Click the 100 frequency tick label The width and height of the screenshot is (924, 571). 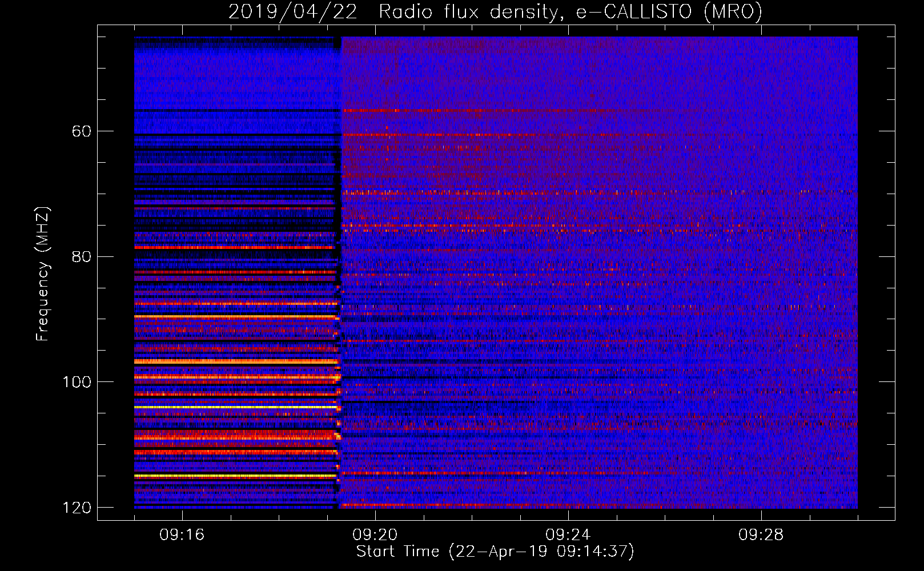pos(77,382)
